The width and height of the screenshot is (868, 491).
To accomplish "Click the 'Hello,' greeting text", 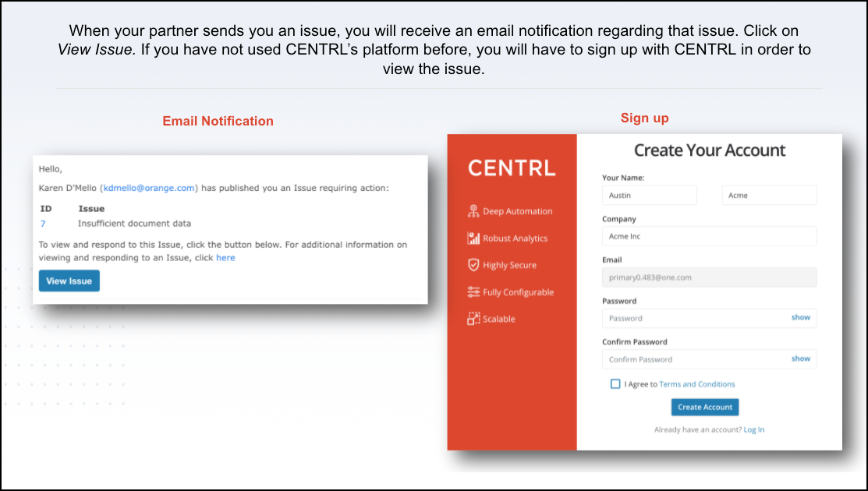I will 51,169.
